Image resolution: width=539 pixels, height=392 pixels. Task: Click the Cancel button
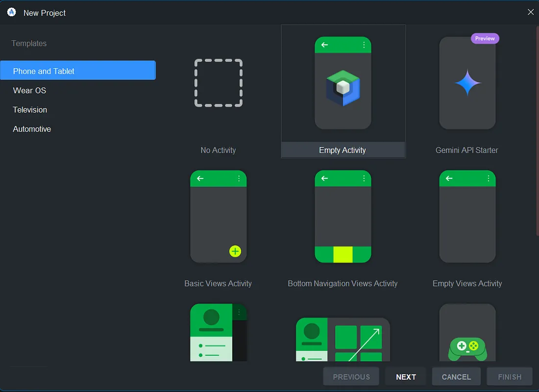[456, 377]
